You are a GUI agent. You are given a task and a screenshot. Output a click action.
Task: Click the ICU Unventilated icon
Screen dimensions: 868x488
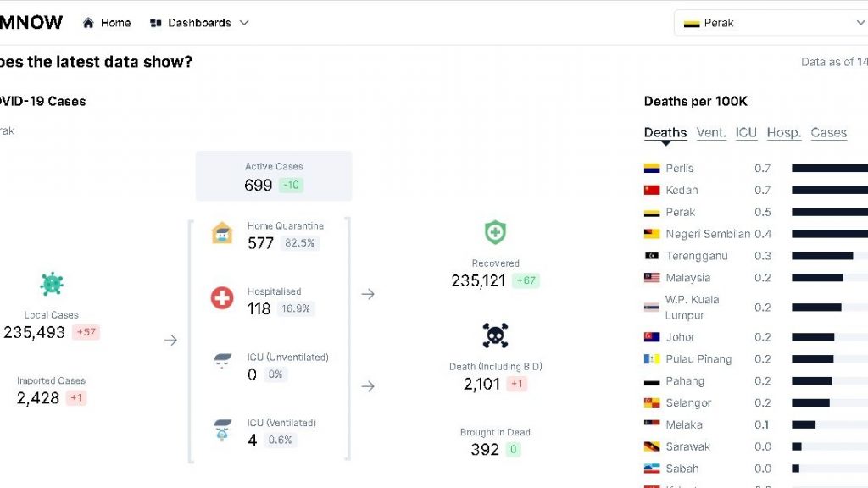(222, 362)
